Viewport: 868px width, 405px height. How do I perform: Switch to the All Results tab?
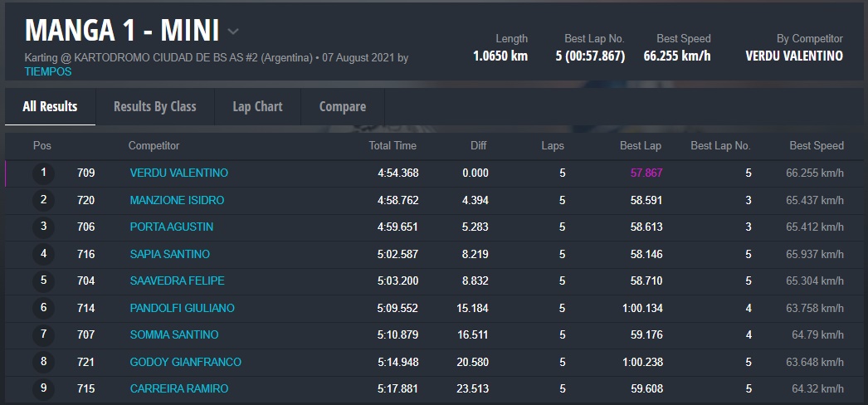[x=50, y=106]
